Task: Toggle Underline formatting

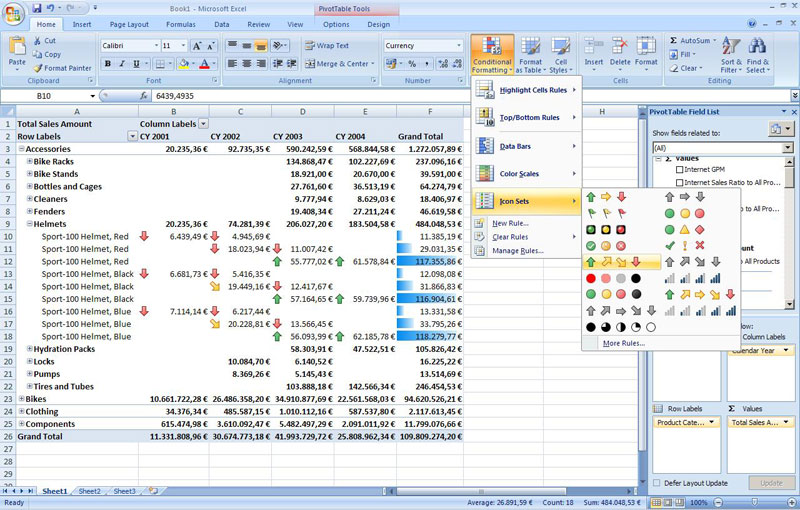Action: click(136, 64)
